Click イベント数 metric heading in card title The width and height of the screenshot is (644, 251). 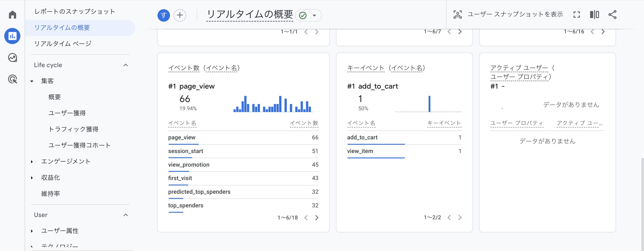pos(184,68)
